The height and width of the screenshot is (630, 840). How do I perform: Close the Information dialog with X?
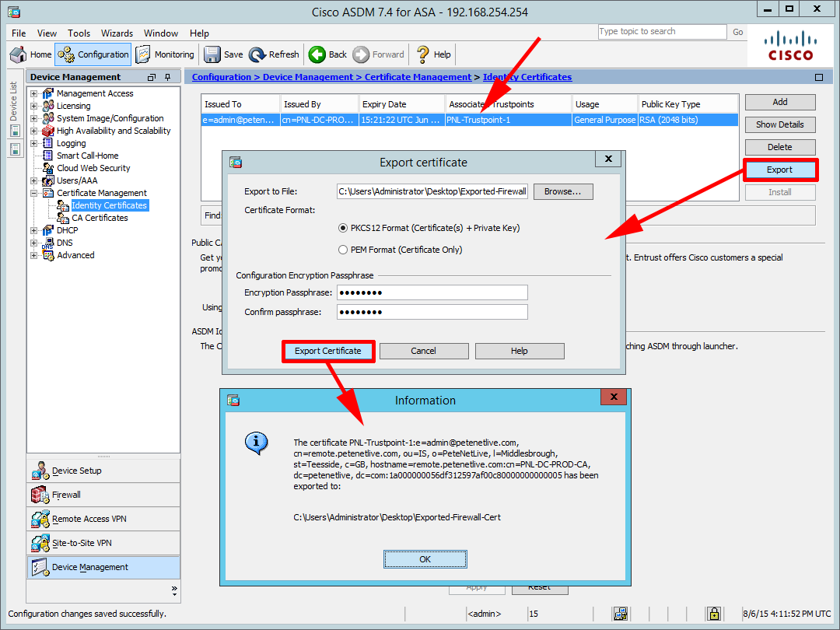tap(614, 397)
